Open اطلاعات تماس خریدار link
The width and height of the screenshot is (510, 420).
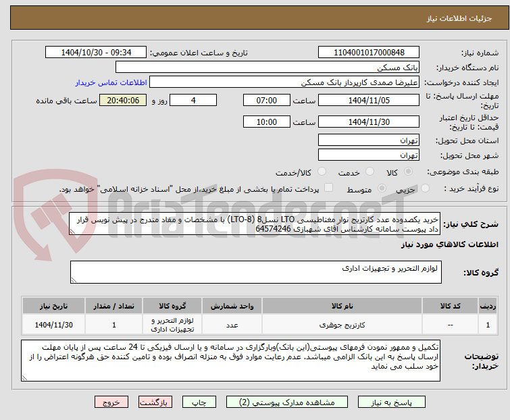coord(111,82)
